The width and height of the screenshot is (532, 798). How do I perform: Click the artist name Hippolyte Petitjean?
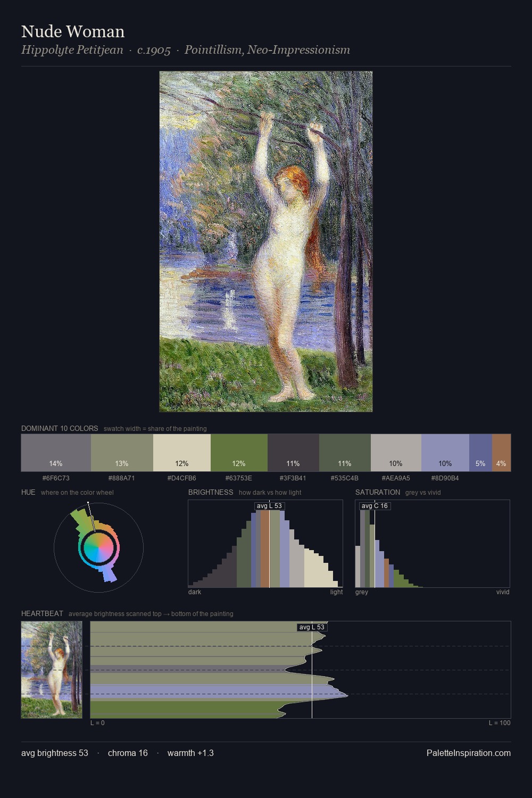72,50
